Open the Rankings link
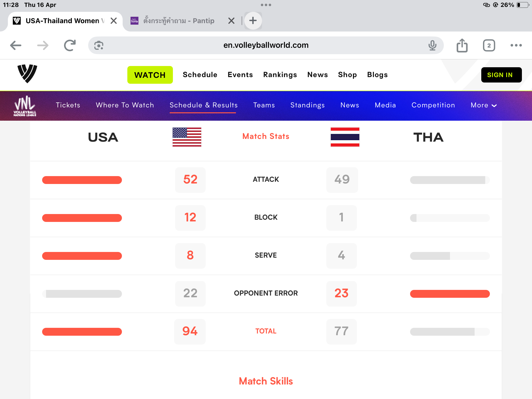The image size is (532, 399). coord(280,75)
